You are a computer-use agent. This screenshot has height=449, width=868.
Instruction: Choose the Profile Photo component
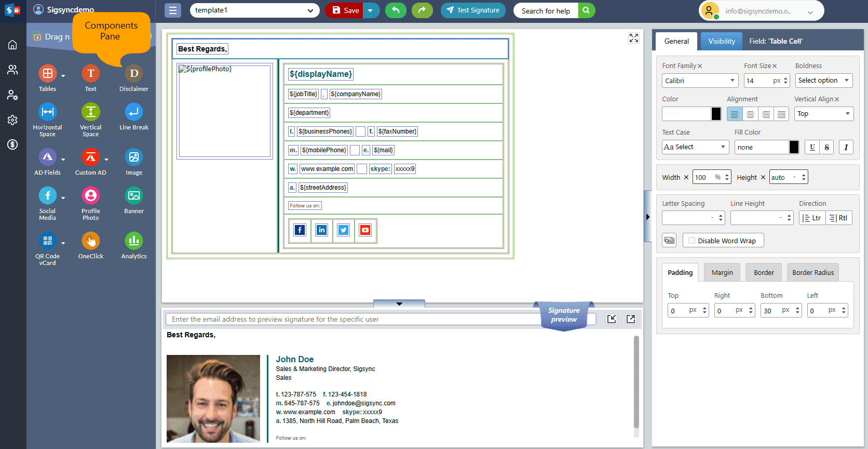[91, 196]
